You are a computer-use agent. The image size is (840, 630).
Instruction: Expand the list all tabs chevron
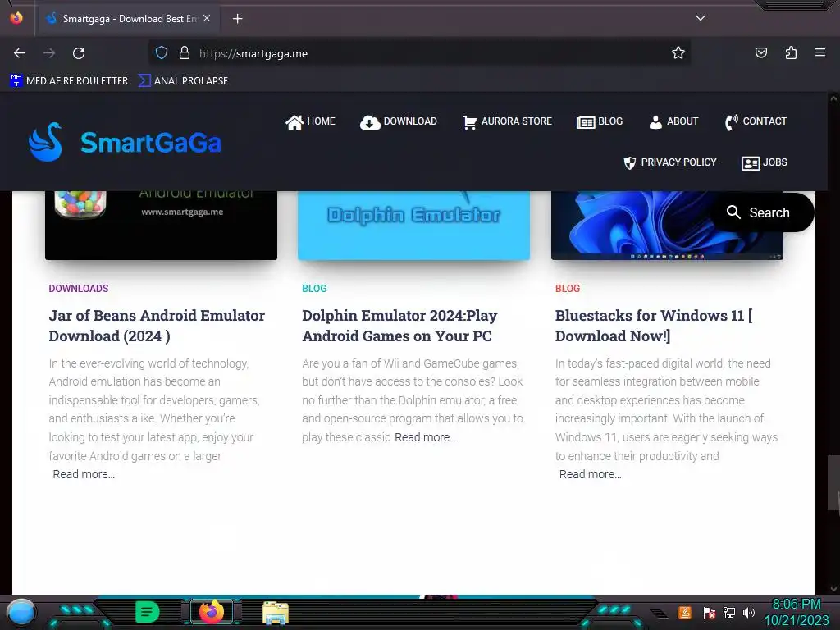coord(701,18)
